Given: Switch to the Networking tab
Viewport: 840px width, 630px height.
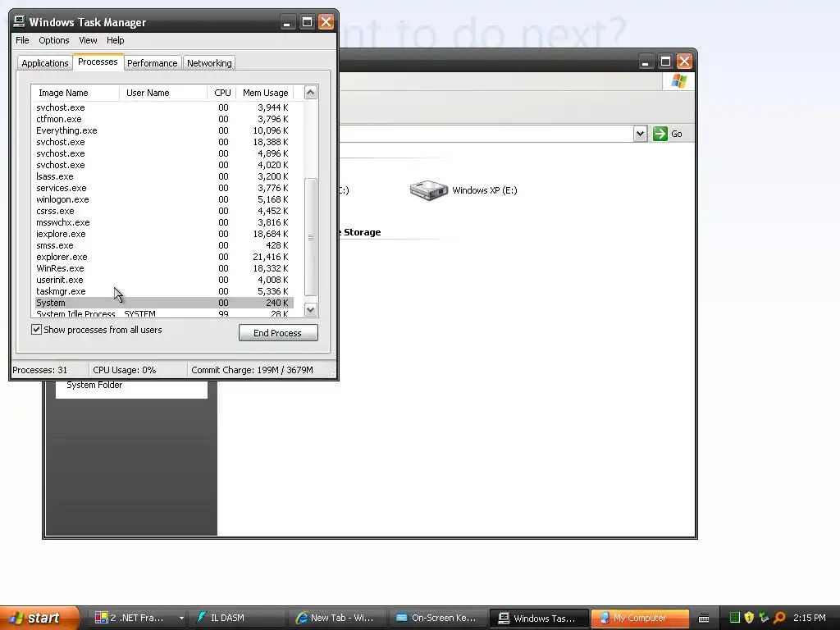Looking at the screenshot, I should coord(209,62).
